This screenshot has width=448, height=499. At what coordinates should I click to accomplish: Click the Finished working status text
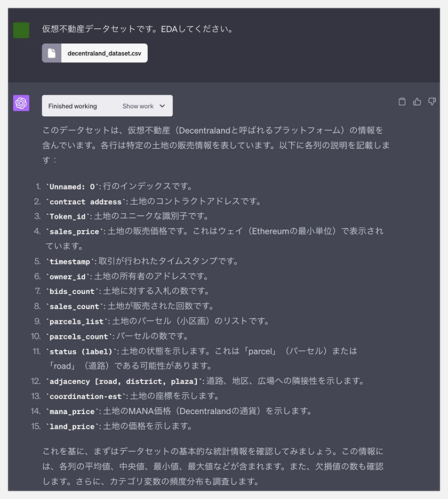pos(73,106)
